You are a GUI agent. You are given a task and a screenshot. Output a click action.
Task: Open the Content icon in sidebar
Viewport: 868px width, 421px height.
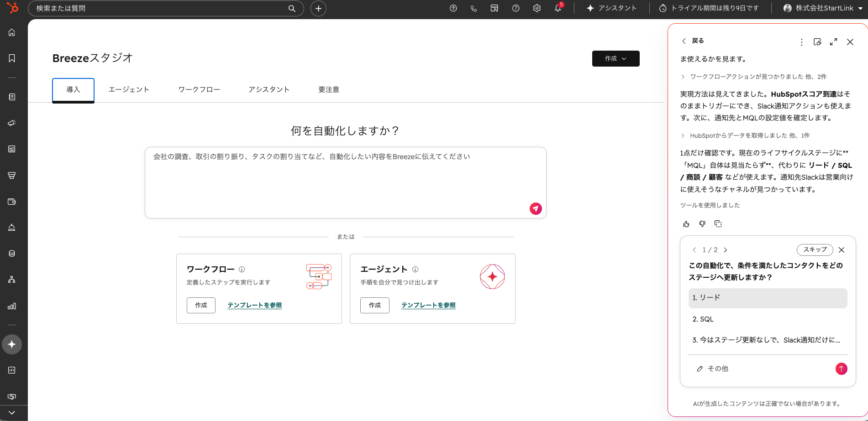12,149
